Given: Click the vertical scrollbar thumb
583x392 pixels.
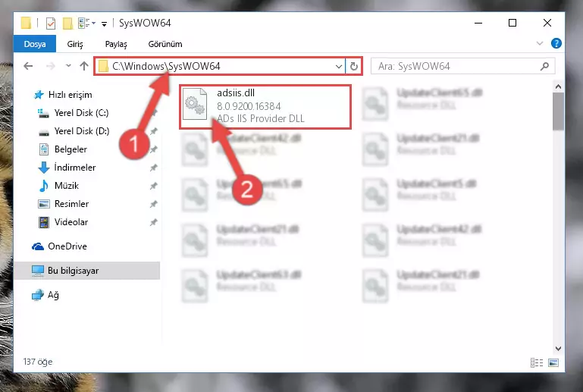Looking at the screenshot, I should [x=558, y=111].
